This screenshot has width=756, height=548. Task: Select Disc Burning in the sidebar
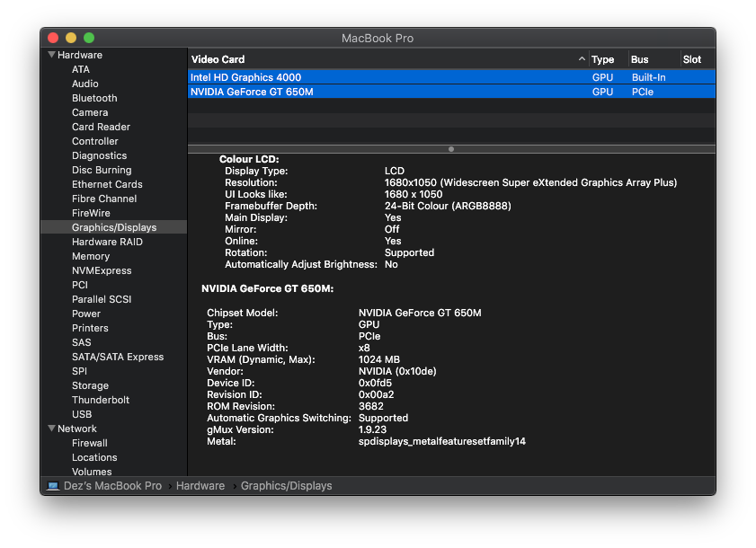coord(102,170)
